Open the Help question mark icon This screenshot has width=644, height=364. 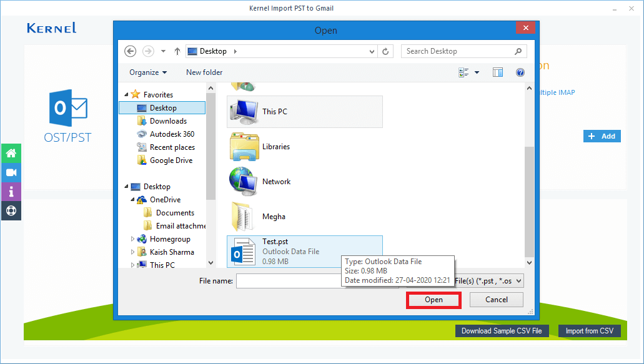[x=520, y=72]
